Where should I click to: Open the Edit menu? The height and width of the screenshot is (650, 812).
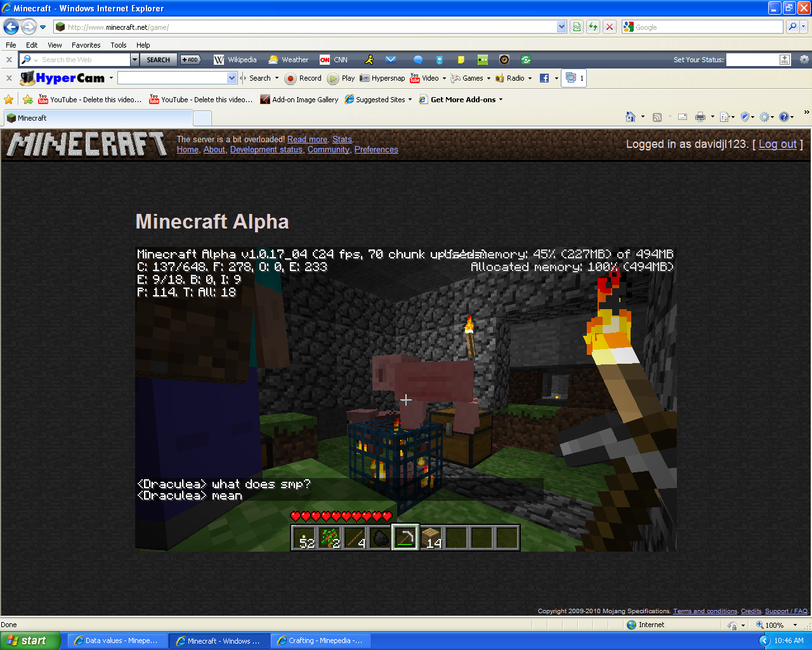click(32, 45)
